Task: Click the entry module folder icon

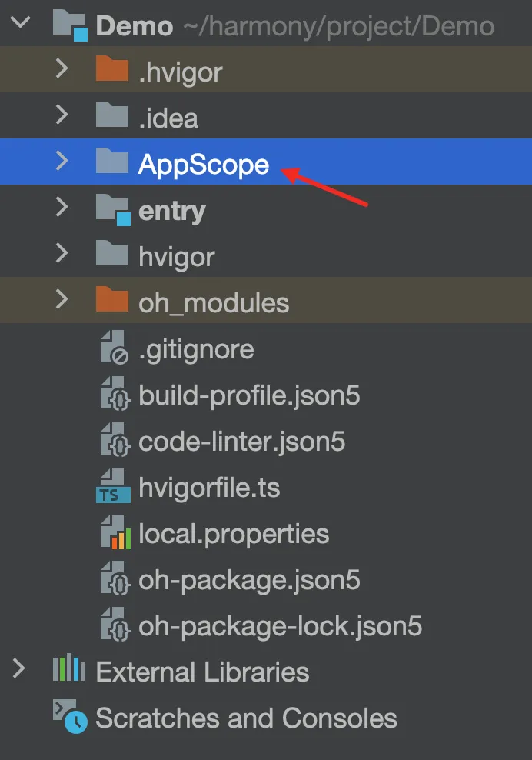Action: coord(113,209)
